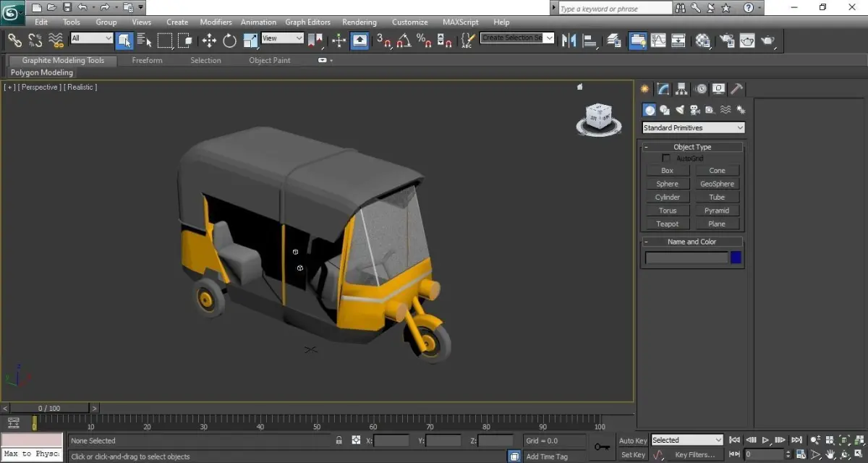Screen dimensions: 868x463
Task: Enable the AutoGrid checkbox
Action: point(666,158)
